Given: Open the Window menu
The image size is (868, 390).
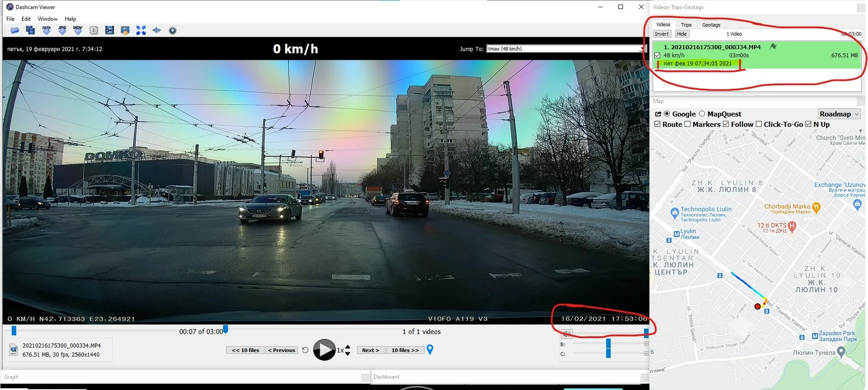Looking at the screenshot, I should click(x=47, y=19).
